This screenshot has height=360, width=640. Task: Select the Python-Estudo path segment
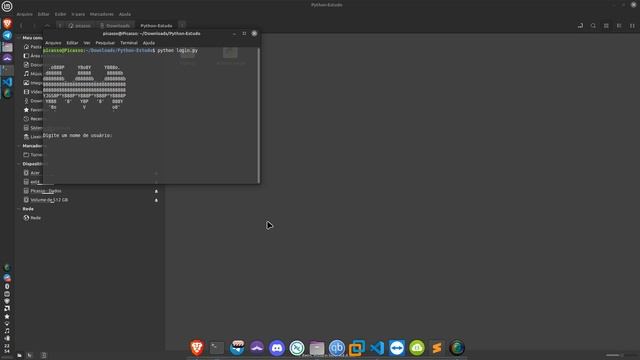tap(156, 26)
